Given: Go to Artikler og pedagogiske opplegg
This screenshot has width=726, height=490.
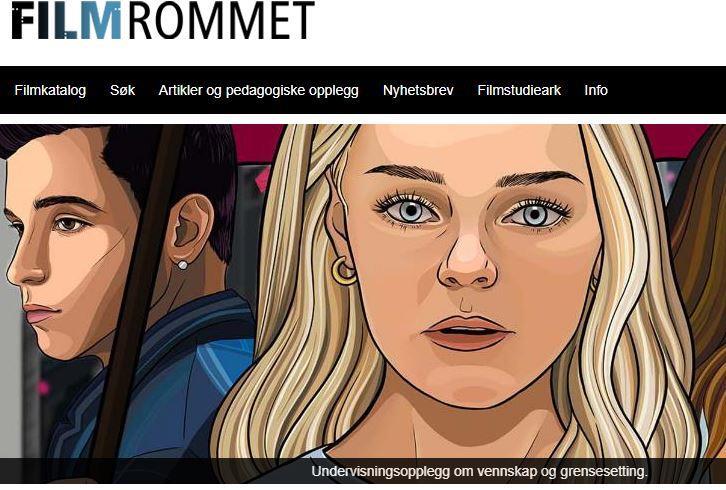Looking at the screenshot, I should pyautogui.click(x=258, y=90).
